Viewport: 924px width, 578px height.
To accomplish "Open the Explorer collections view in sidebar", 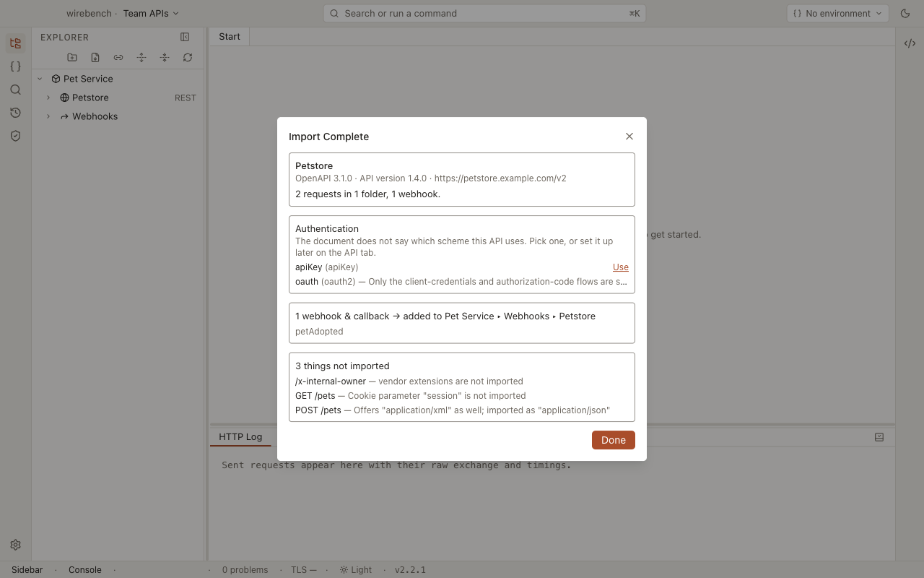I will point(15,43).
